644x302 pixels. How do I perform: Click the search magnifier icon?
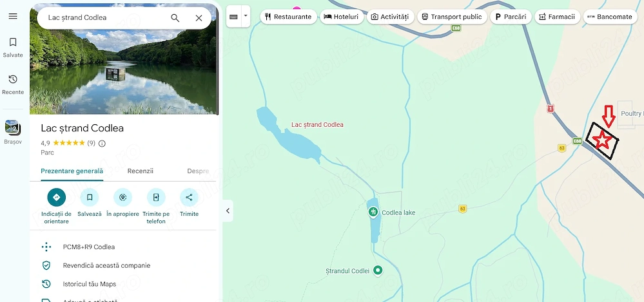click(175, 18)
